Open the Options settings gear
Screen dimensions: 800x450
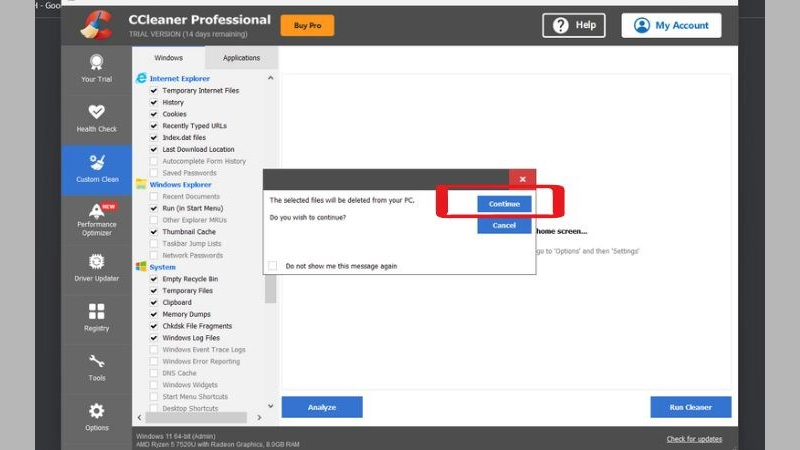(96, 416)
